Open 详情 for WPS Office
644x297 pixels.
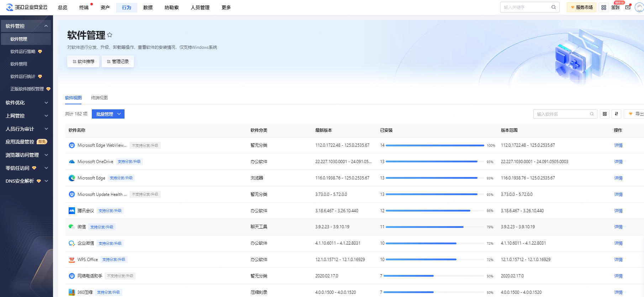click(x=618, y=260)
